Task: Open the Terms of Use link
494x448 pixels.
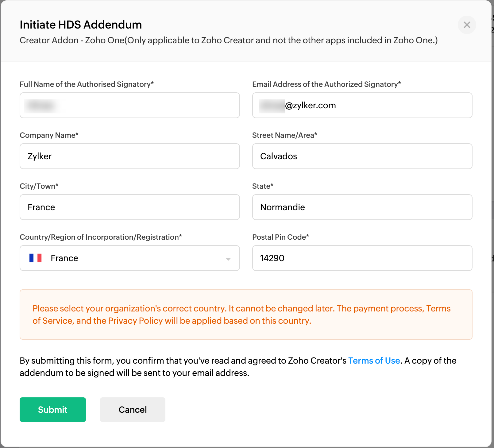Action: [374, 361]
